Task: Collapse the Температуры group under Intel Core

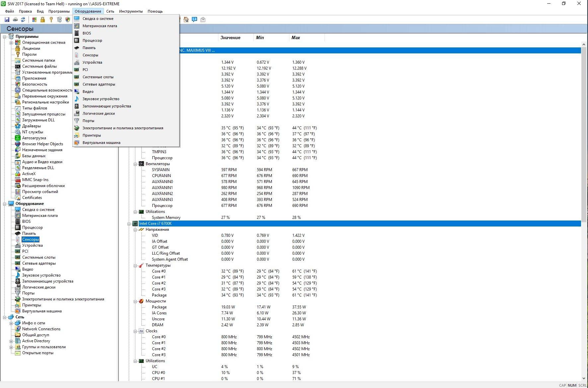Action: 135,266
